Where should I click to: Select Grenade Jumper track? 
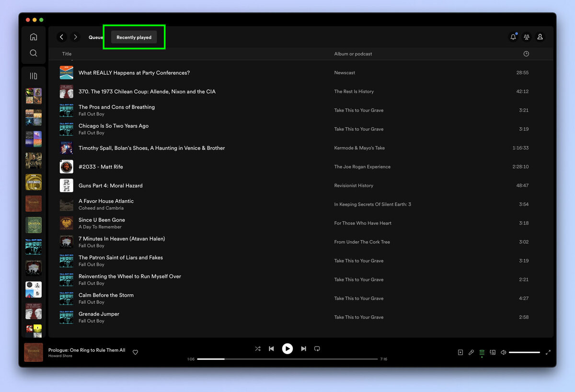(x=99, y=314)
